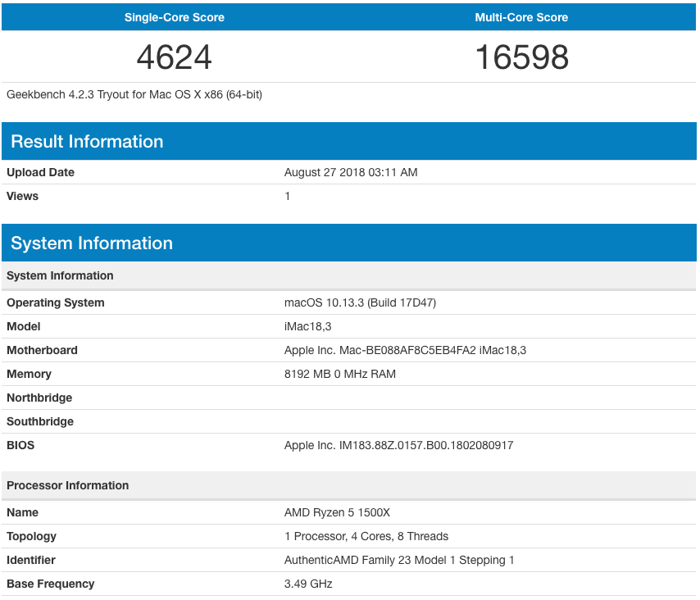Screen dimensions: 700x600
Task: Select the Mac-BE088AF8C5EB4FA2 motherboard value
Action: point(406,351)
